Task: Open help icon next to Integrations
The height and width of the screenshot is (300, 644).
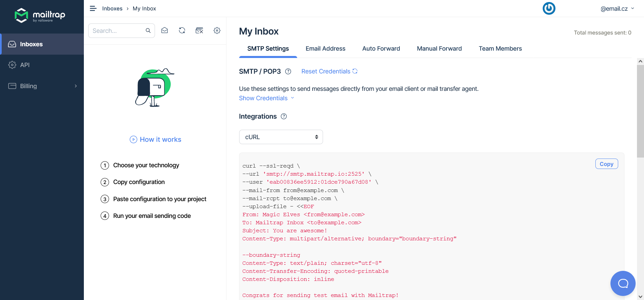Action: (284, 116)
